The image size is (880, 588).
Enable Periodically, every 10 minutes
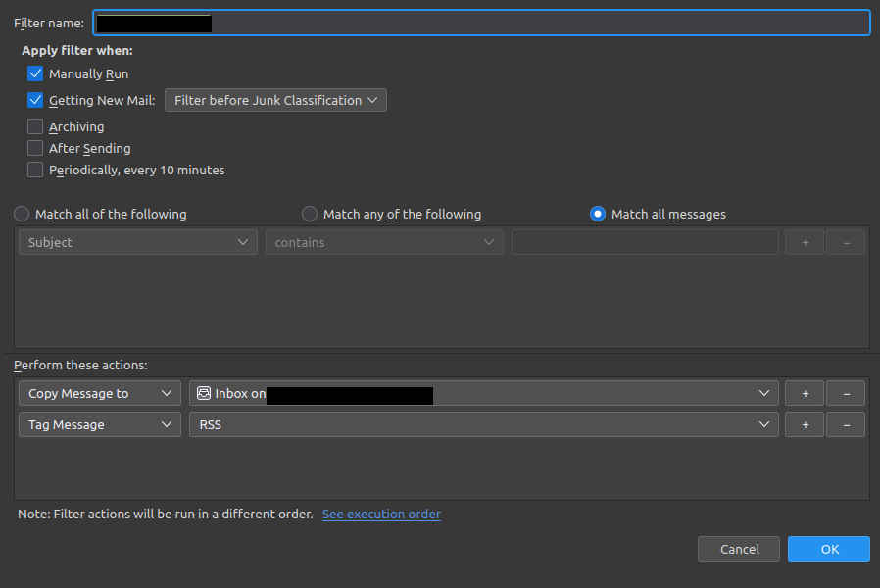point(35,170)
